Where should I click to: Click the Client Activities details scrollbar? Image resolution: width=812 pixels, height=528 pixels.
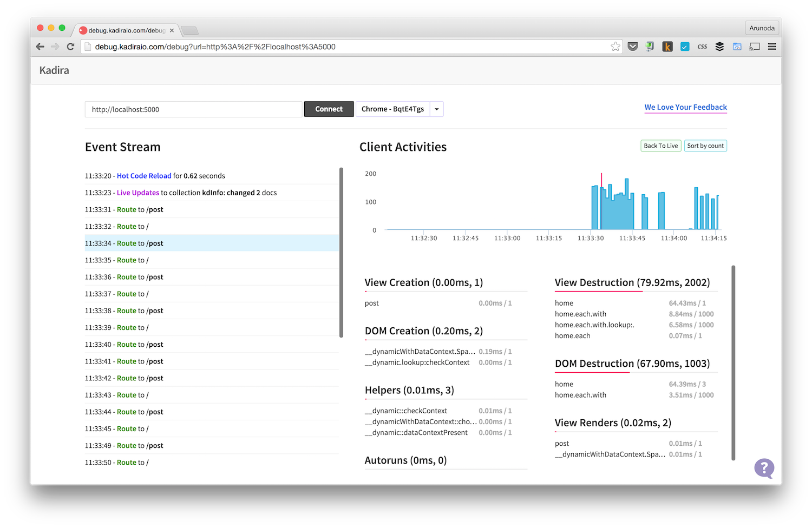pos(734,362)
